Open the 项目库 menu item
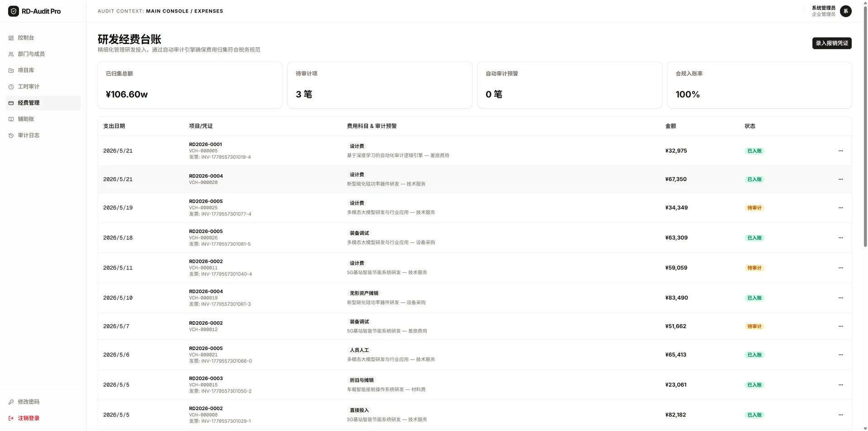868x431 pixels. tap(43, 70)
